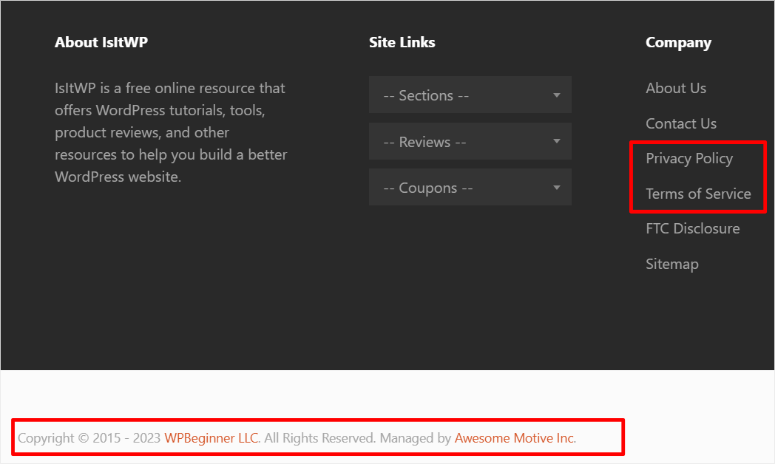Open the FTC Disclosure page
This screenshot has width=775, height=464.
pyautogui.click(x=692, y=228)
